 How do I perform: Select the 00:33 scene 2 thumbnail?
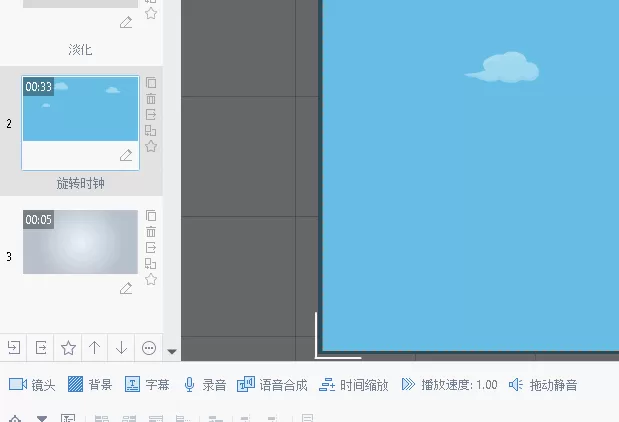click(81, 109)
